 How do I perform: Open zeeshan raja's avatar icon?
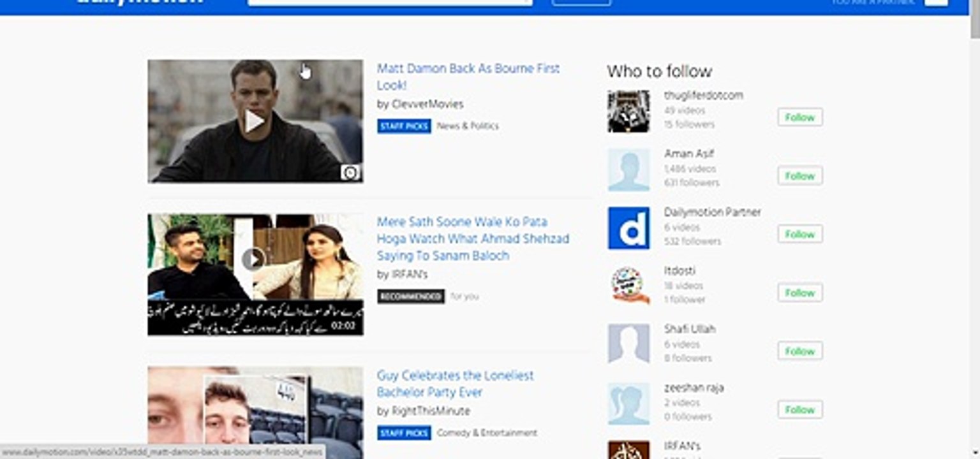coord(628,404)
